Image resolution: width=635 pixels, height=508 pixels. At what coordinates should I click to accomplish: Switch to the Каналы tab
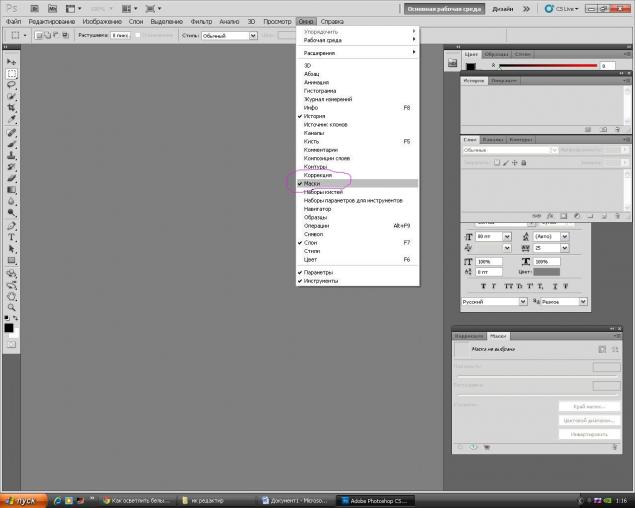coord(493,139)
